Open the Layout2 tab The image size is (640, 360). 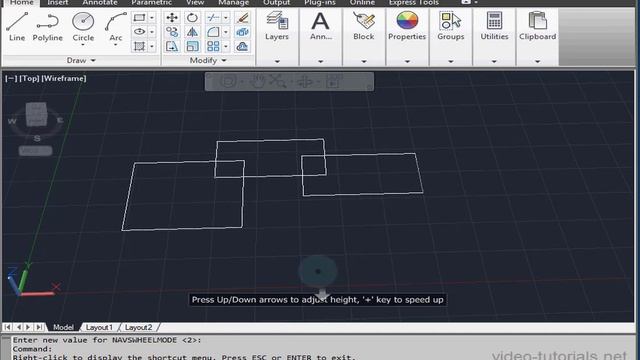pyautogui.click(x=138, y=327)
